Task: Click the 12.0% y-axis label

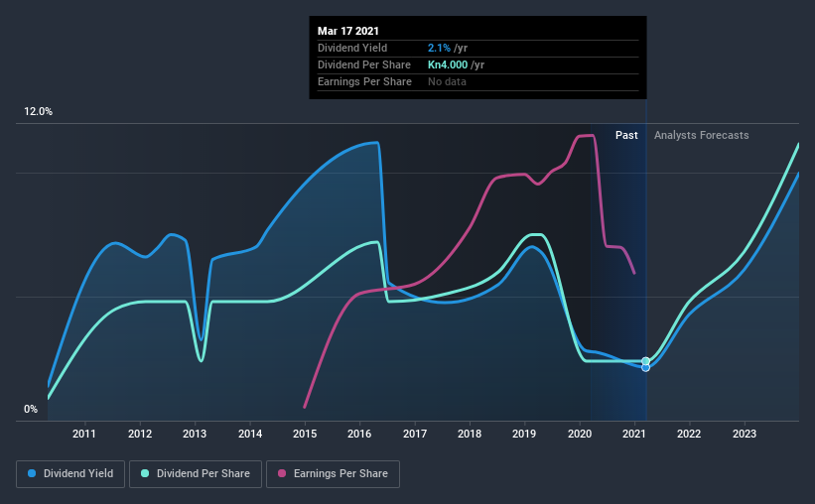Action: click(x=38, y=112)
